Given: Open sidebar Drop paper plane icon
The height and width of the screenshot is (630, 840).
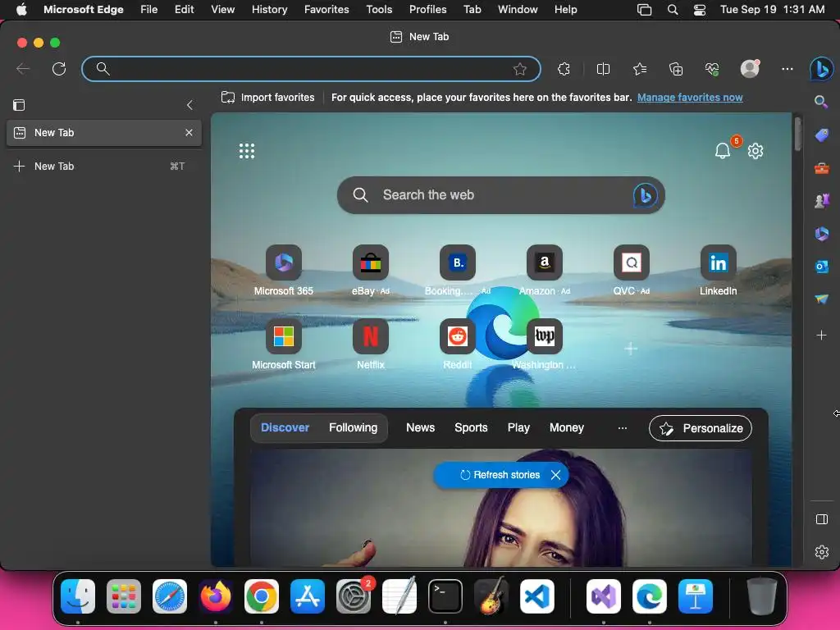Looking at the screenshot, I should click(x=822, y=299).
